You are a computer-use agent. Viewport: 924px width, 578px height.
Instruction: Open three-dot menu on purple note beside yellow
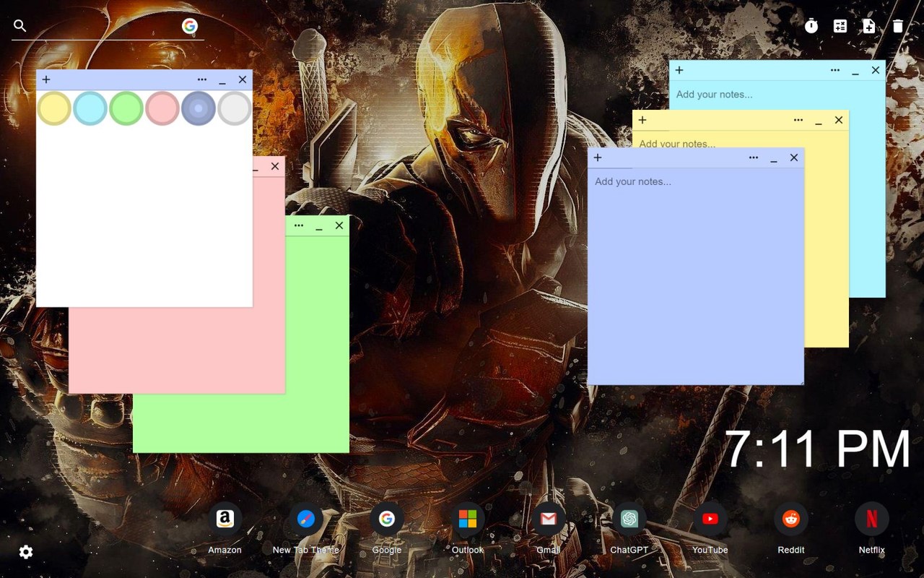point(754,158)
